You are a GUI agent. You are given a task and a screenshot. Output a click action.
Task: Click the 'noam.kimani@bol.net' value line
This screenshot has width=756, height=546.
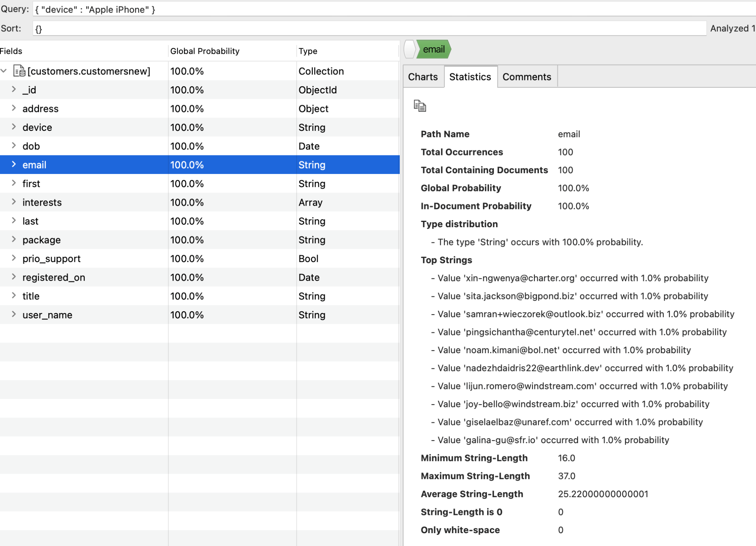561,350
